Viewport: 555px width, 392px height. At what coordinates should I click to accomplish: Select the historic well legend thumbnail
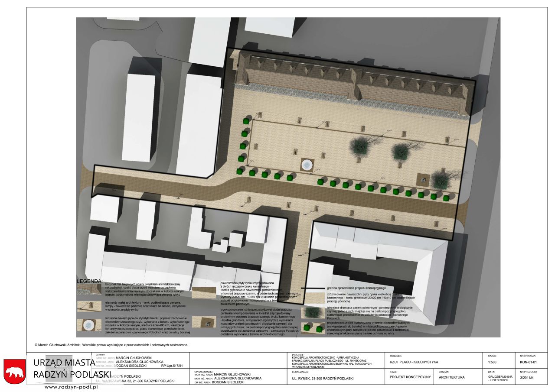(x=205, y=322)
